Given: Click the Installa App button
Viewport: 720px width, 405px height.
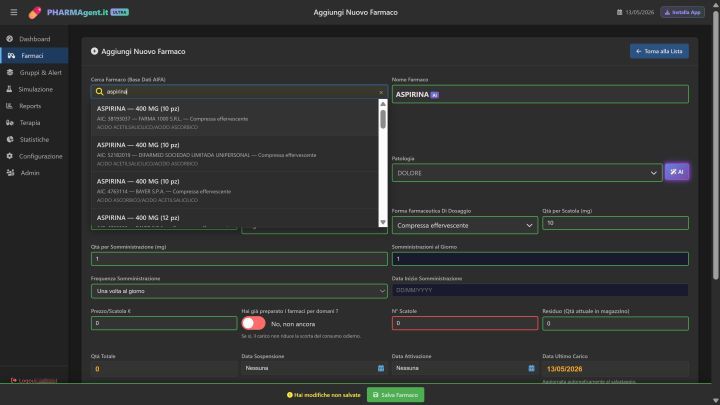Looking at the screenshot, I should pyautogui.click(x=682, y=12).
